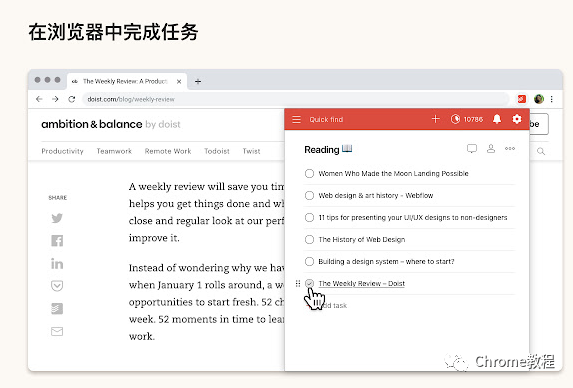
Task: Select the Productivity blog category
Action: (x=62, y=151)
